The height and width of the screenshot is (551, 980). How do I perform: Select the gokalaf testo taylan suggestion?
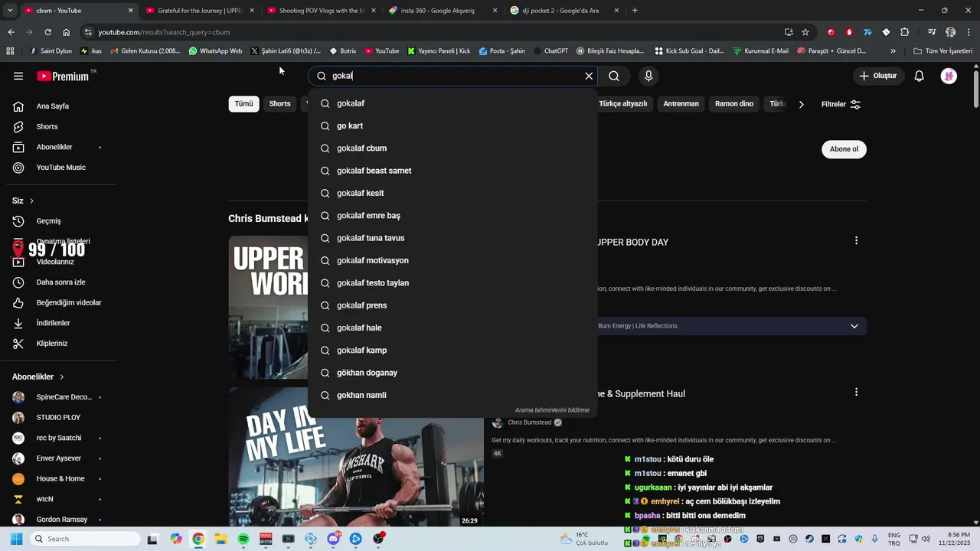pos(452,283)
